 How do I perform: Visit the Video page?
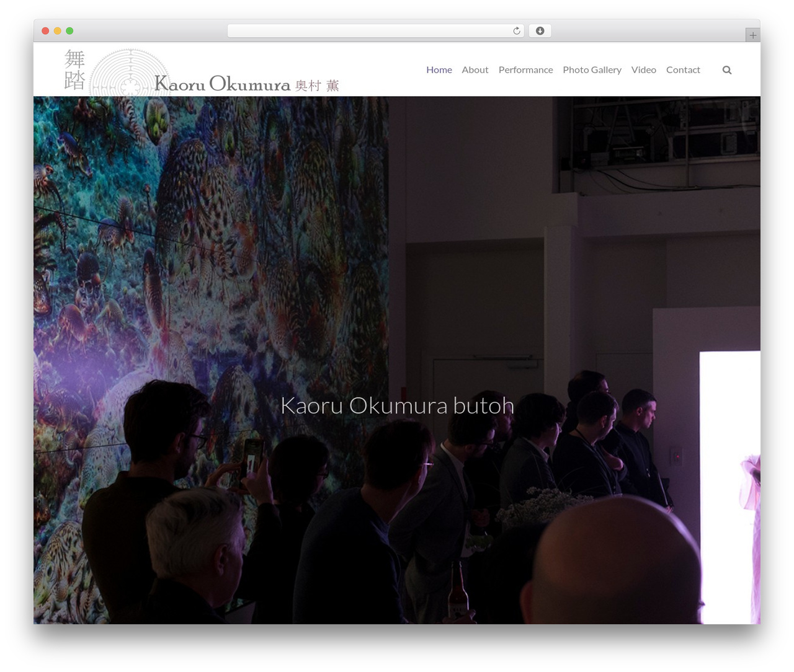[x=644, y=70]
